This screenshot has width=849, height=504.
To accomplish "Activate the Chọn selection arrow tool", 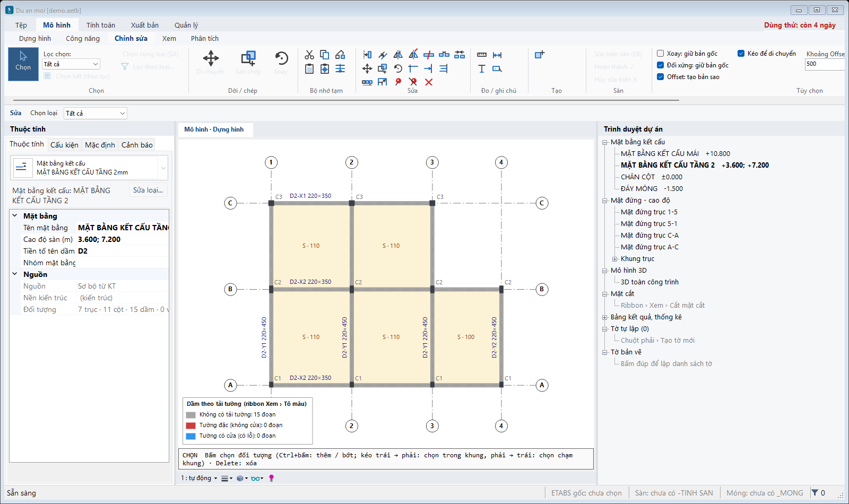I will (23, 64).
